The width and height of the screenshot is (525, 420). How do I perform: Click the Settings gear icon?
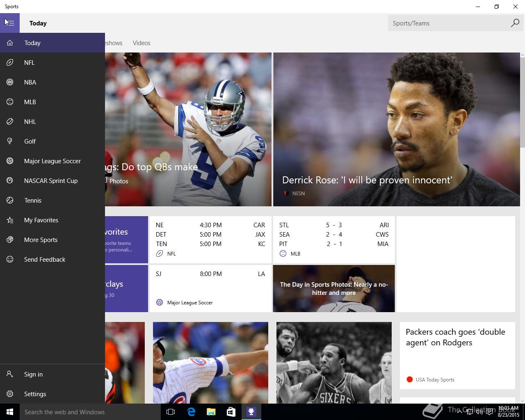[x=10, y=394]
